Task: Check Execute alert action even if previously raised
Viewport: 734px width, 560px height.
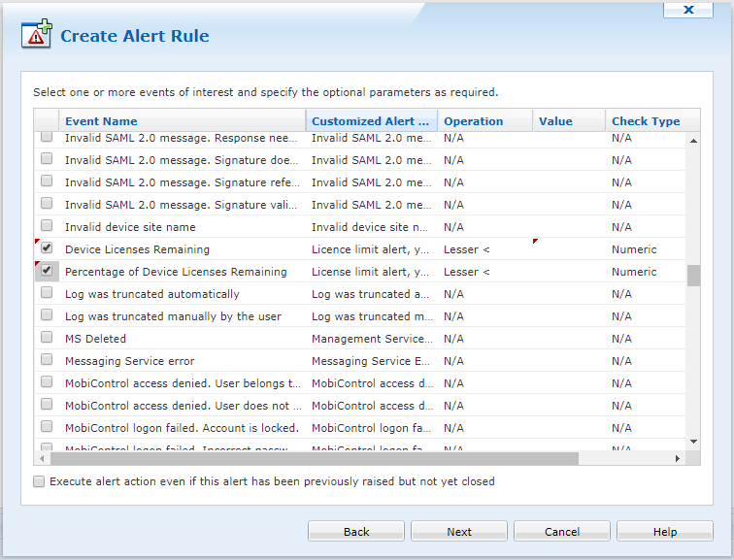Action: pos(39,481)
